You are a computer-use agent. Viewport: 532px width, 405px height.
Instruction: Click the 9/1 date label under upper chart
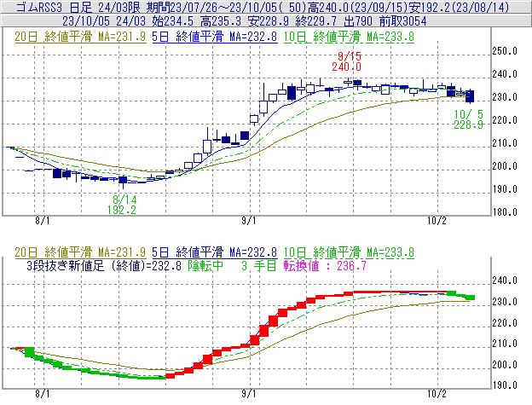pos(249,221)
